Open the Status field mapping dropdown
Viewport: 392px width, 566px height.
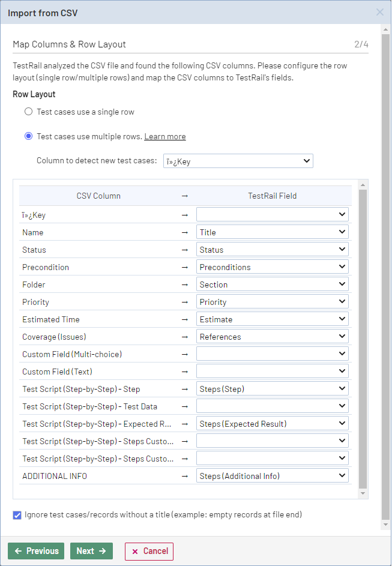[x=272, y=248]
